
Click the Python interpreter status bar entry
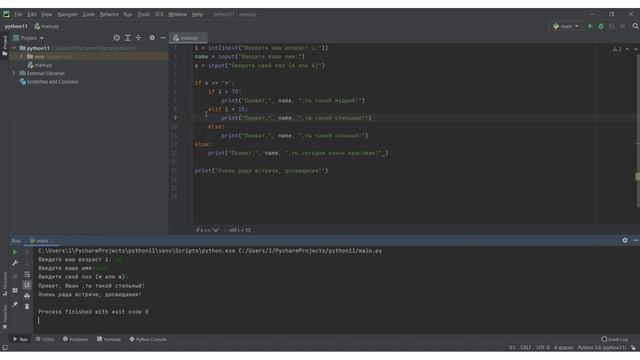tap(602, 348)
